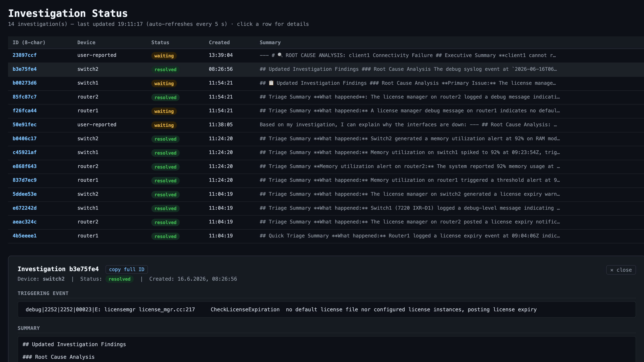Click the waiting badge for 50e91fec
The height and width of the screenshot is (362, 644).
click(x=164, y=125)
